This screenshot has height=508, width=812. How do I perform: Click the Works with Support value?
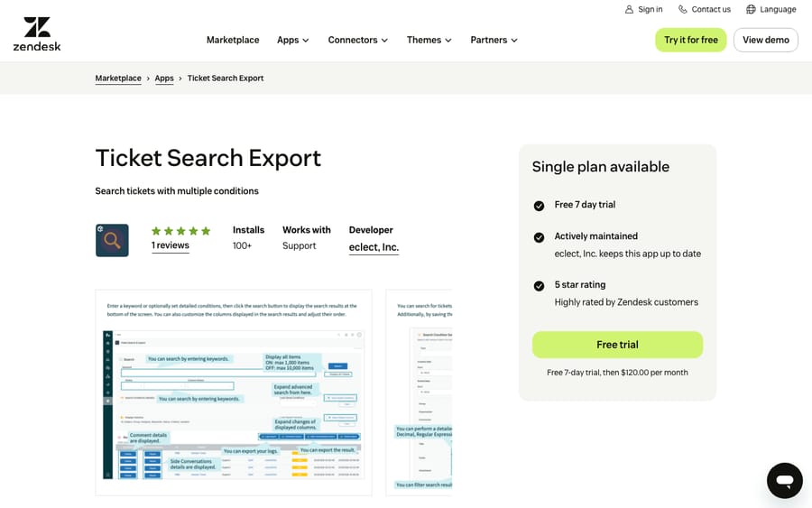coord(299,246)
